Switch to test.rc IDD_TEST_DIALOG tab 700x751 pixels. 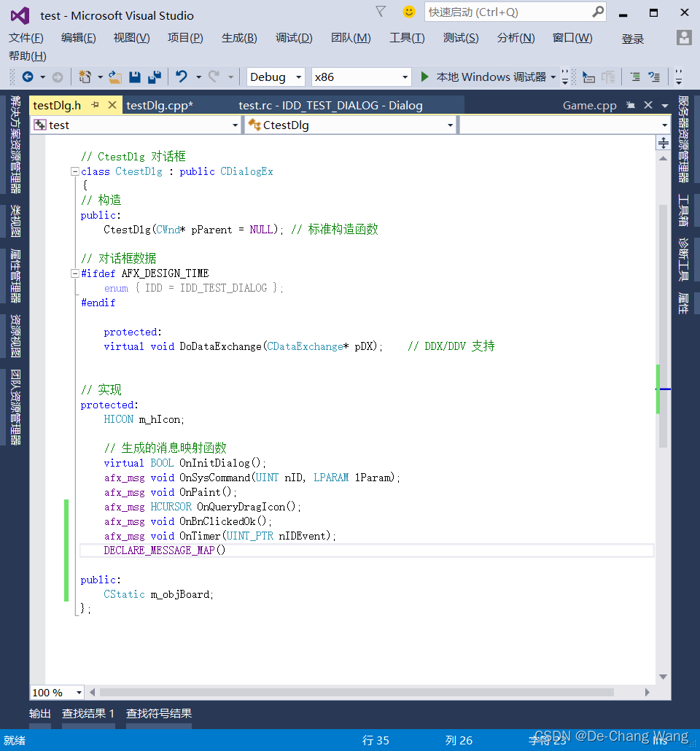330,106
